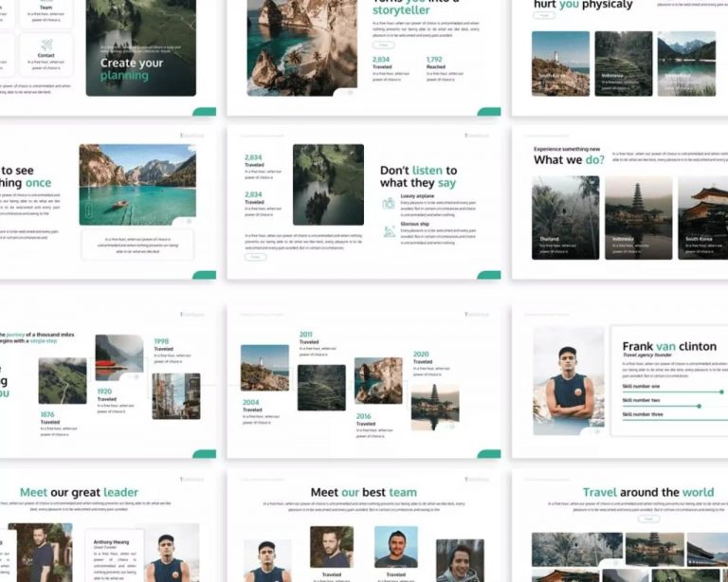Click the pill button on the 'Don't listen' slide

pyautogui.click(x=255, y=257)
